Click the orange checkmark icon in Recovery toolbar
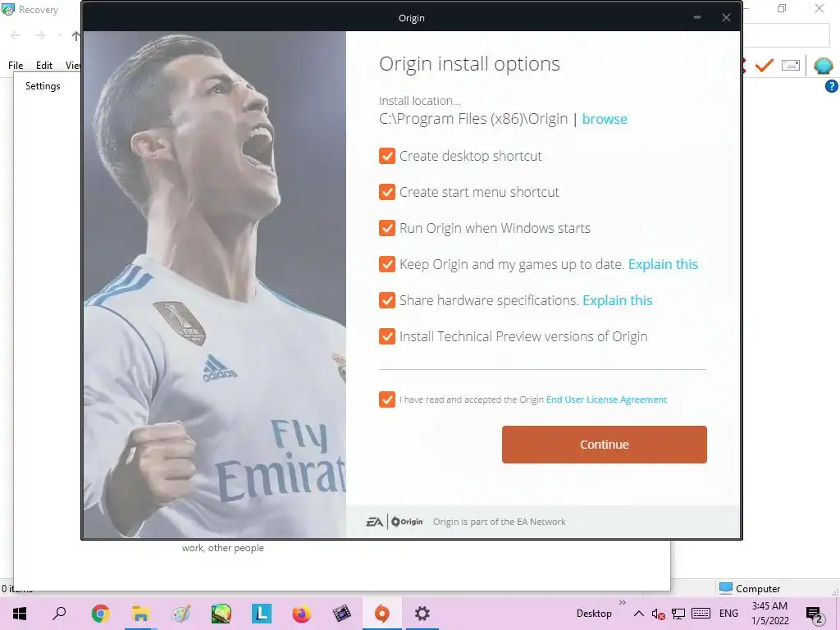Viewport: 840px width, 630px height. tap(764, 66)
